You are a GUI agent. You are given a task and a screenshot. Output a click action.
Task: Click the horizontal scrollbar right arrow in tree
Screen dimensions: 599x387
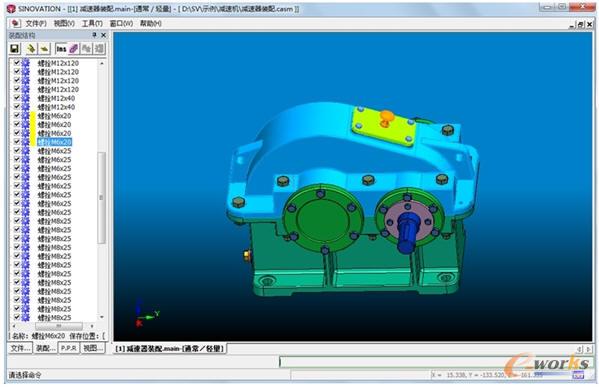coord(92,326)
